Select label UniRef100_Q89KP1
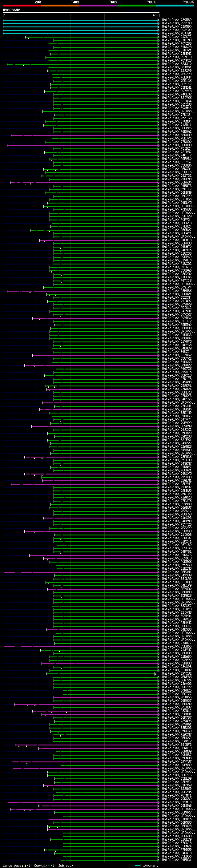Screen dimensions: 197x868 click(x=177, y=386)
